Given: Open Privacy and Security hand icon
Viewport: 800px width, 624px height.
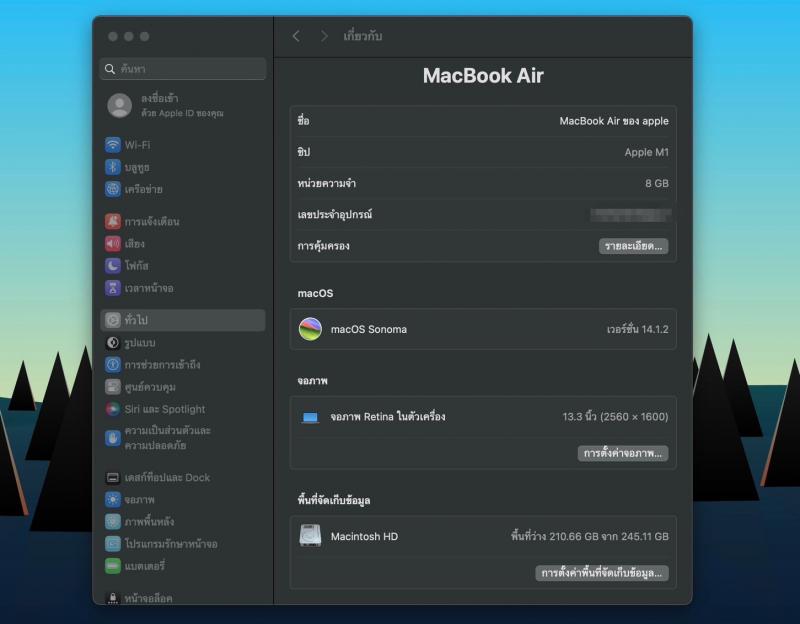Looking at the screenshot, I should (x=113, y=438).
